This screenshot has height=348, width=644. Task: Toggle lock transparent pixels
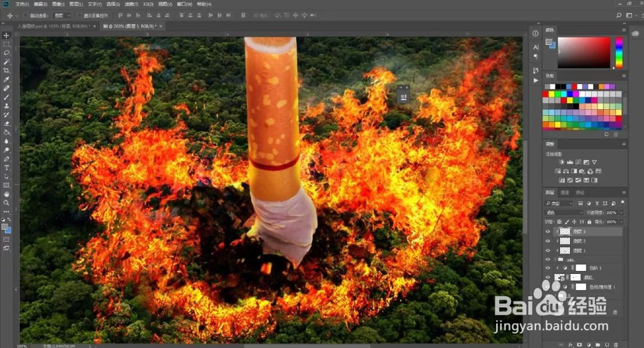pos(559,221)
